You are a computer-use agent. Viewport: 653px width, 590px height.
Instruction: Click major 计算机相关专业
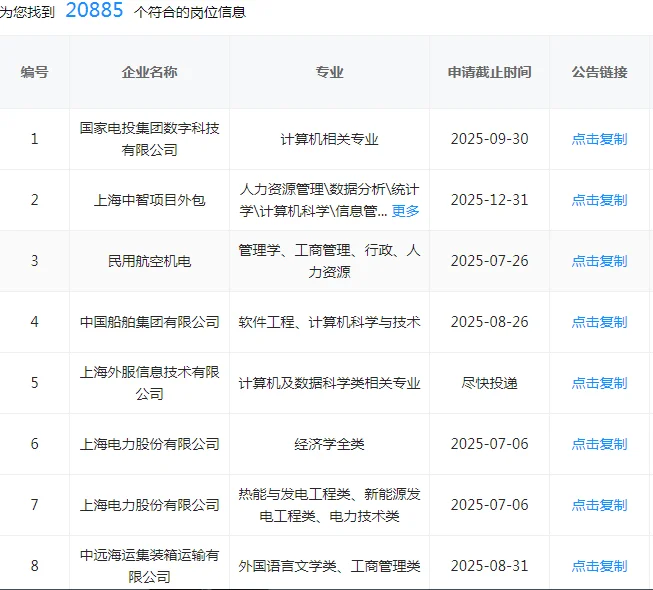click(x=329, y=139)
